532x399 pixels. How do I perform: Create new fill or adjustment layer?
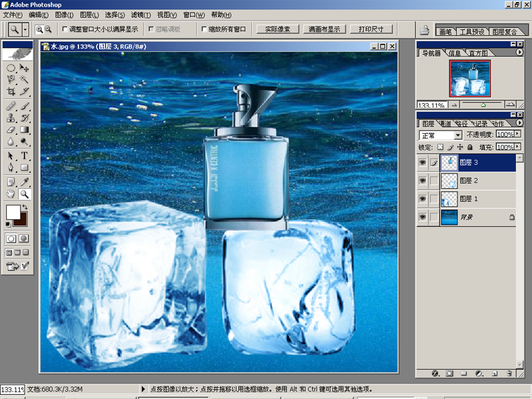point(479,374)
